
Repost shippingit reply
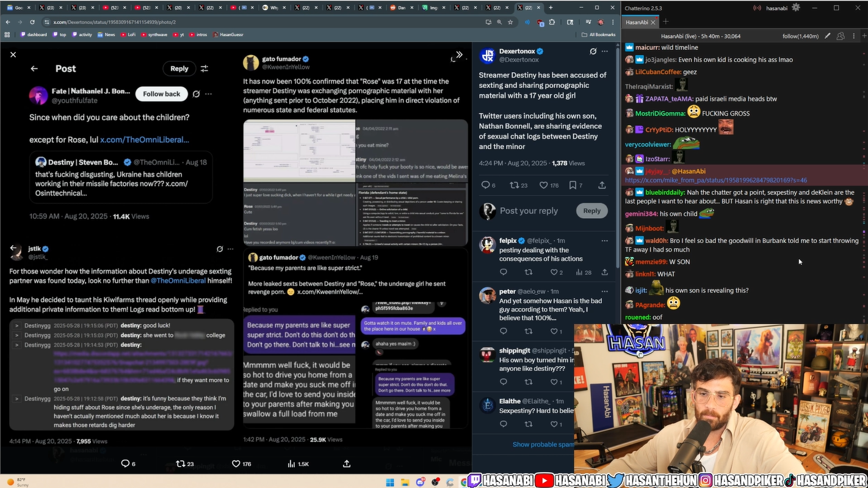529,382
